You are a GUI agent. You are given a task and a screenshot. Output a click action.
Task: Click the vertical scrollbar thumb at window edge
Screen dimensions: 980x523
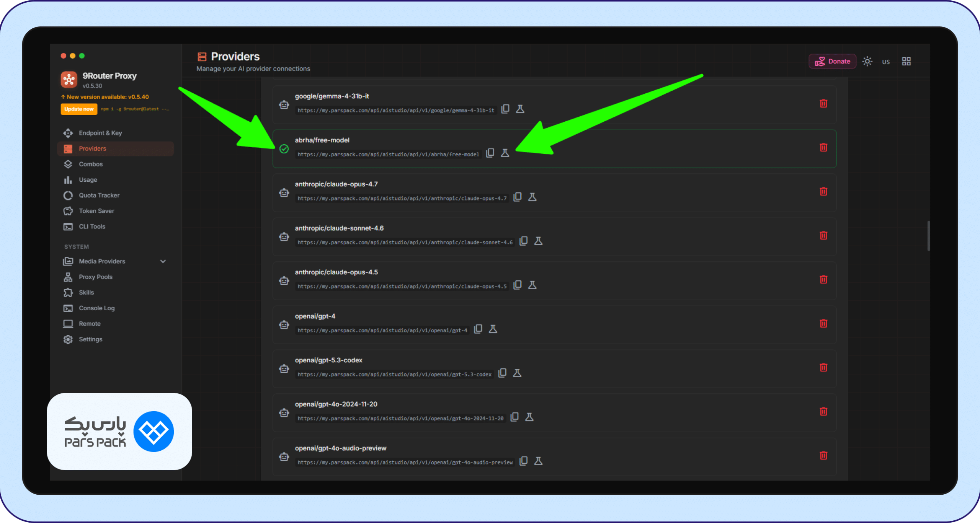pos(929,236)
